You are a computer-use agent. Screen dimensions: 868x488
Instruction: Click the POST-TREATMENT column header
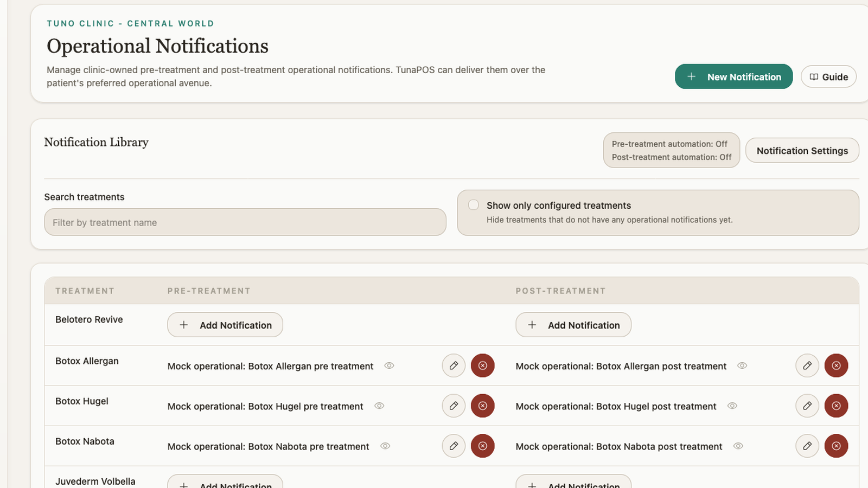pyautogui.click(x=560, y=291)
